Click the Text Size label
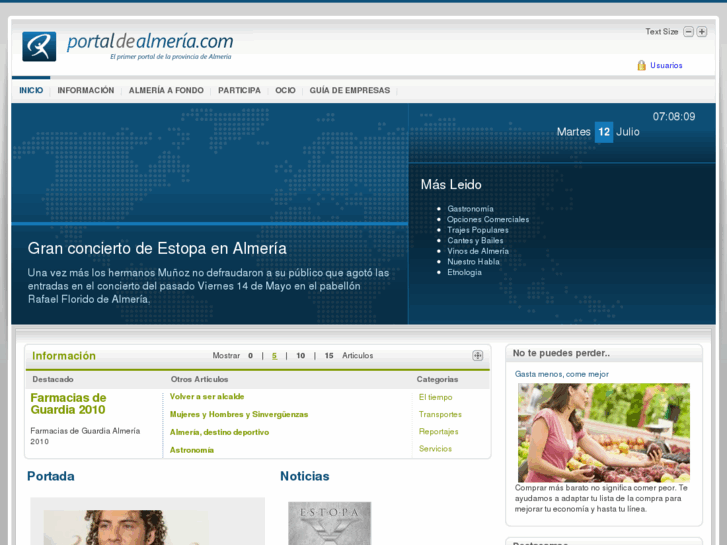The height and width of the screenshot is (545, 727). pyautogui.click(x=662, y=32)
